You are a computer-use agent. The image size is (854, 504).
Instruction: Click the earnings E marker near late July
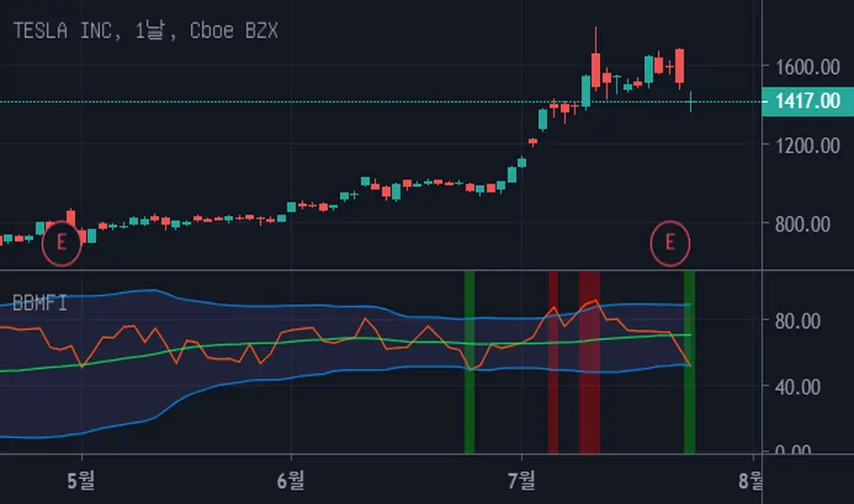tap(670, 243)
